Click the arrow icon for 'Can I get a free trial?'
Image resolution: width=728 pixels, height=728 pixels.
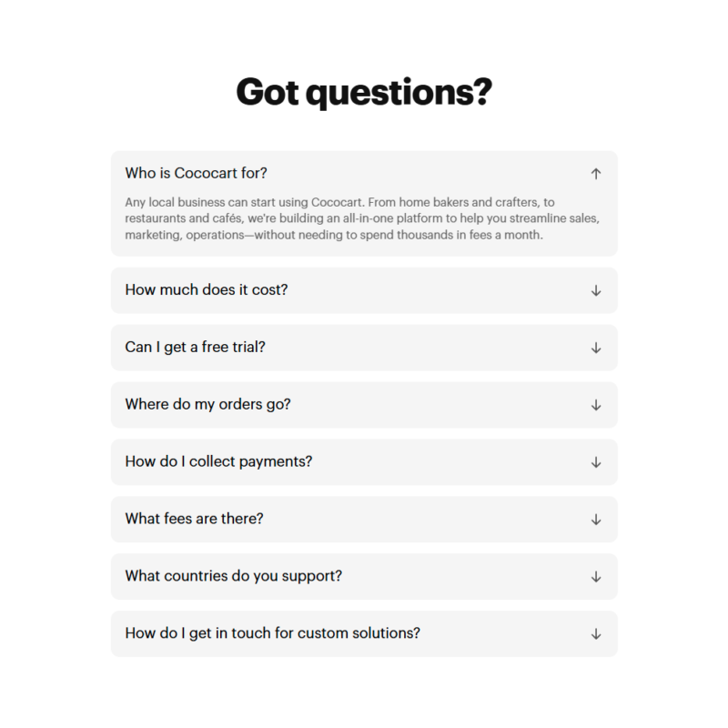tap(596, 348)
